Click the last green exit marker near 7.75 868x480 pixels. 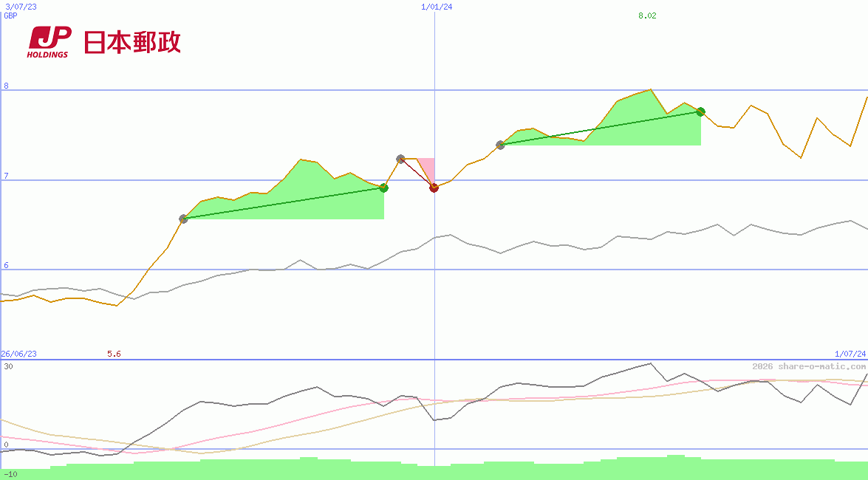pos(700,112)
